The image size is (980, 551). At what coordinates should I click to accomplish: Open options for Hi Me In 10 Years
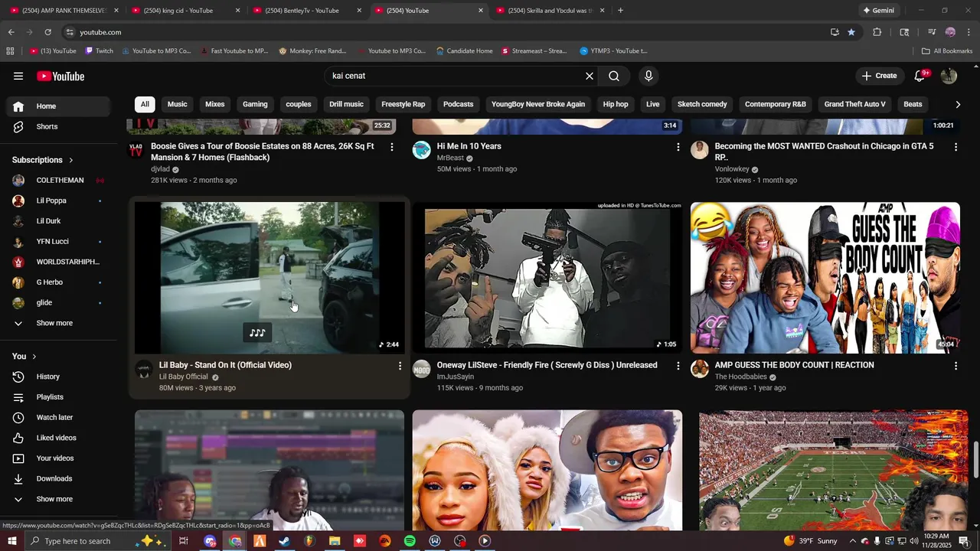pyautogui.click(x=678, y=147)
